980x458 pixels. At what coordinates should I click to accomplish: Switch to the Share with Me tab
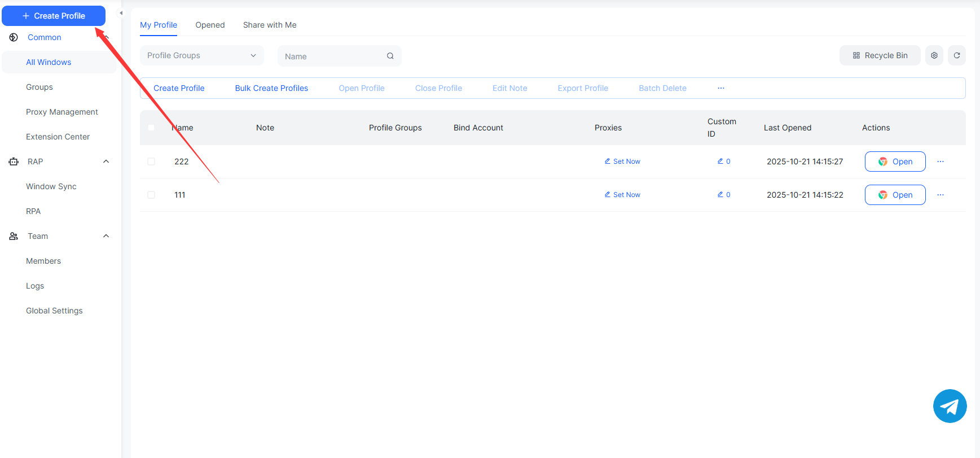click(x=269, y=25)
